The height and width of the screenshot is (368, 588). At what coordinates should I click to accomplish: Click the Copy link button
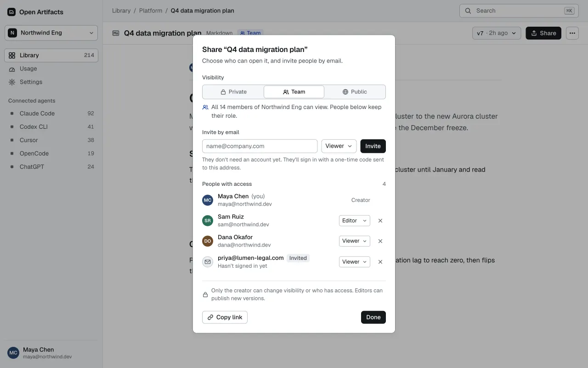(225, 317)
